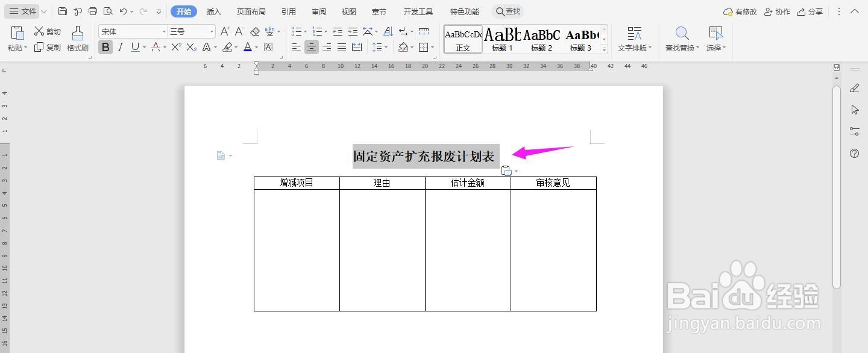The width and height of the screenshot is (868, 353).
Task: Click the paste options icon below title
Action: (507, 171)
